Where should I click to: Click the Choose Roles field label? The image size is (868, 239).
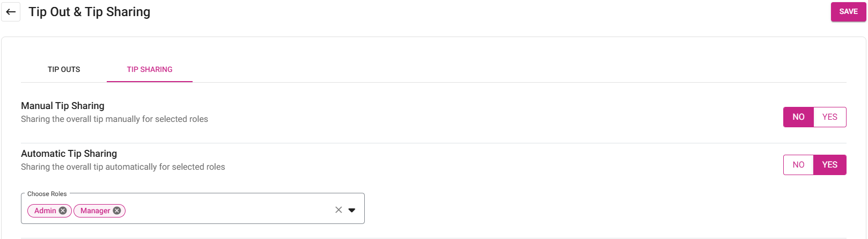click(x=47, y=194)
